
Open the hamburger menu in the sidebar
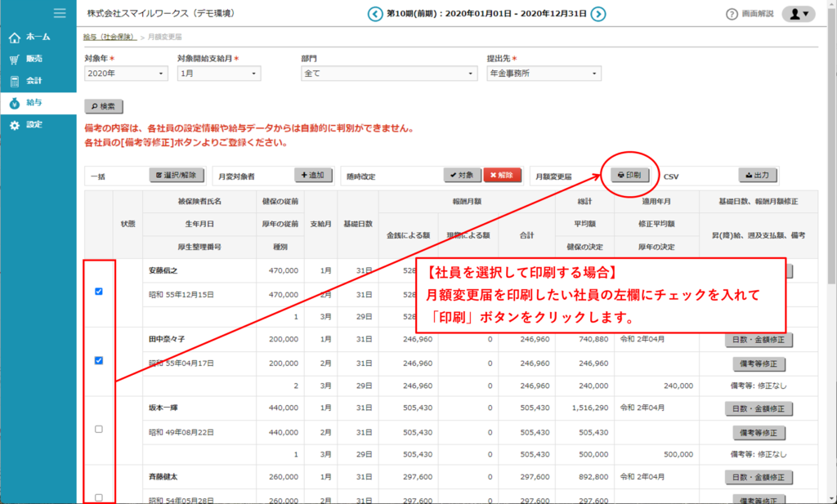(x=60, y=13)
